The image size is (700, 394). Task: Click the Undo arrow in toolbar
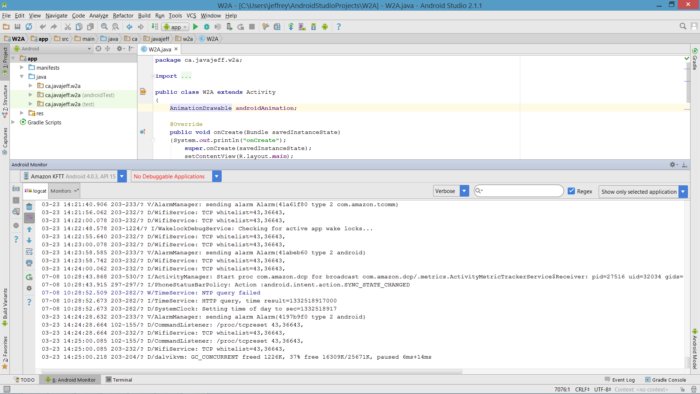42,27
